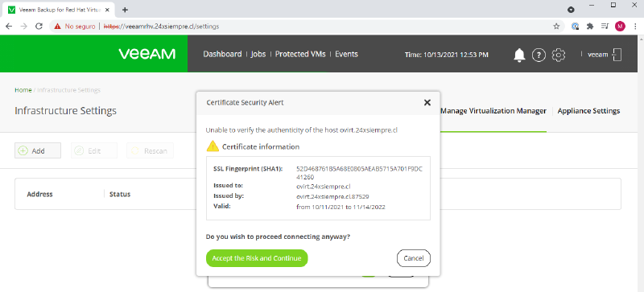Click the SSL fingerprint value text
Image resolution: width=644 pixels, height=292 pixels.
coord(359,173)
